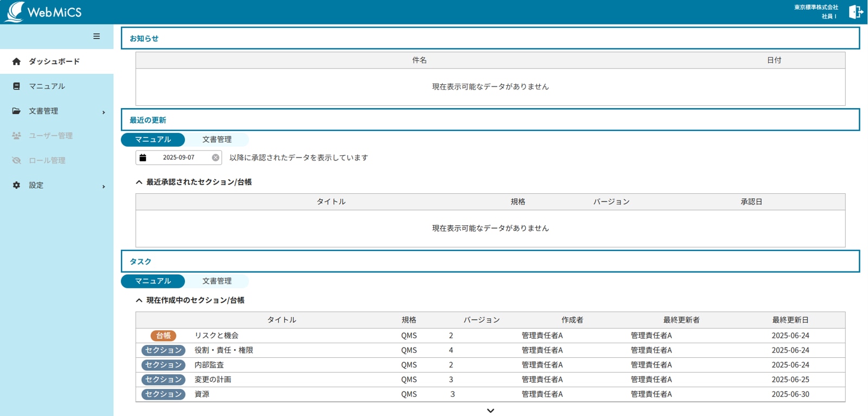The image size is (868, 416).
Task: Show more rows with bottom chevron
Action: coord(490,411)
